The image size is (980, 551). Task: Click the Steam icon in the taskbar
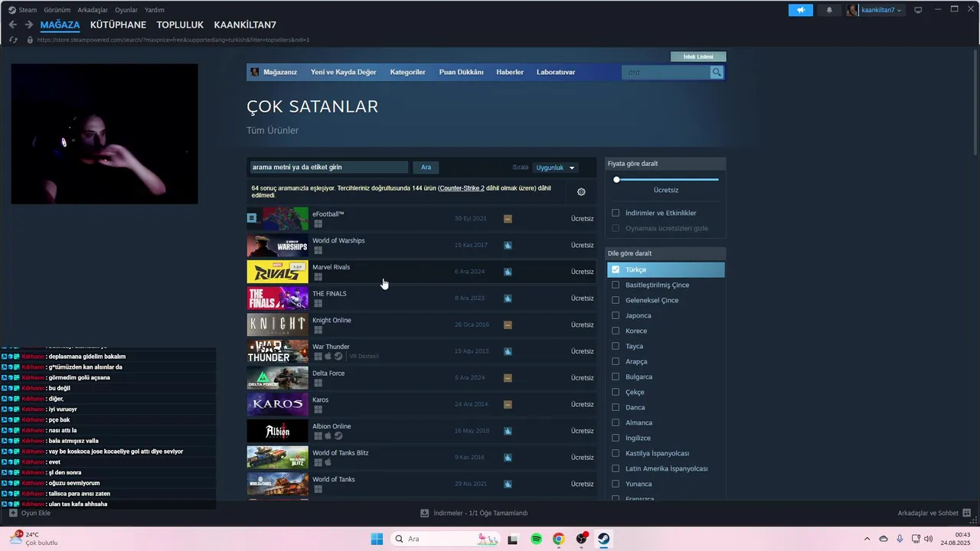click(604, 539)
